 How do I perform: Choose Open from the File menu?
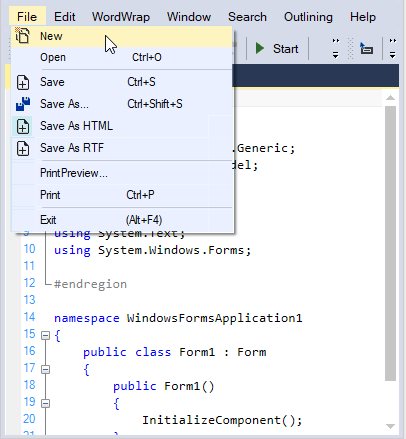click(122, 57)
